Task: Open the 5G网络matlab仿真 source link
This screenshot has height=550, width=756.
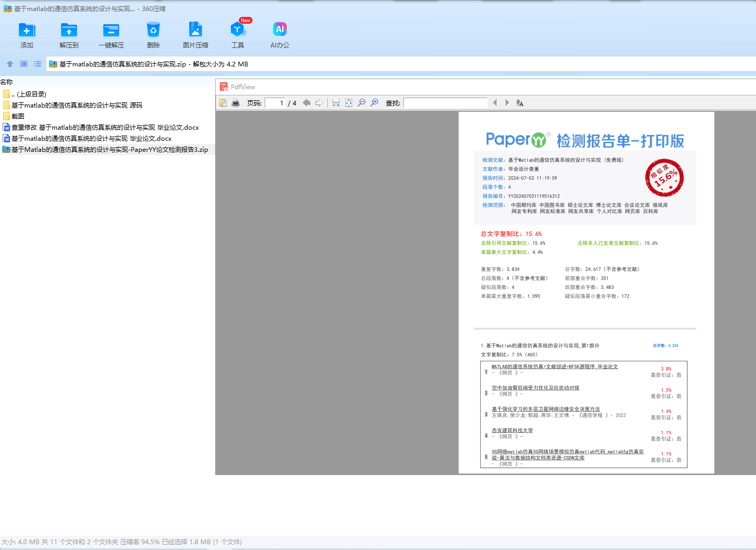Action: 567,455
